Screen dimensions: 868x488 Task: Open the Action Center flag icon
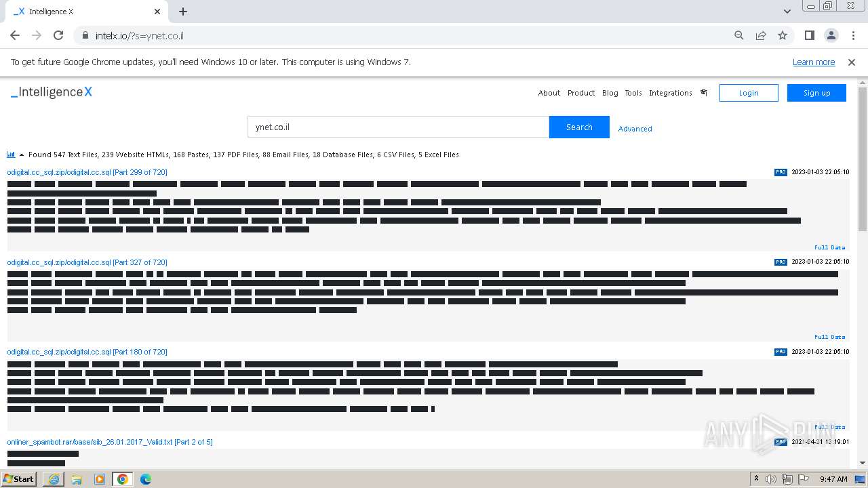click(x=804, y=479)
